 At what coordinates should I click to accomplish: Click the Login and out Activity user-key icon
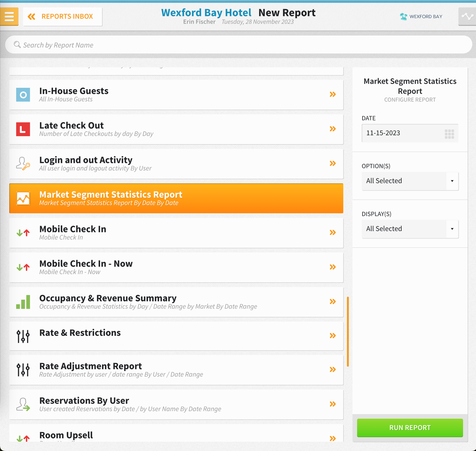[23, 164]
